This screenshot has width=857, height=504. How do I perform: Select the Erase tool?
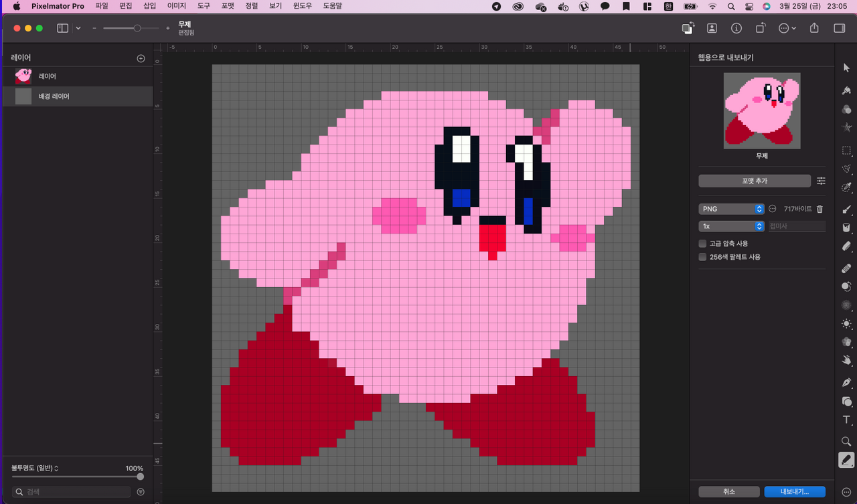click(846, 246)
